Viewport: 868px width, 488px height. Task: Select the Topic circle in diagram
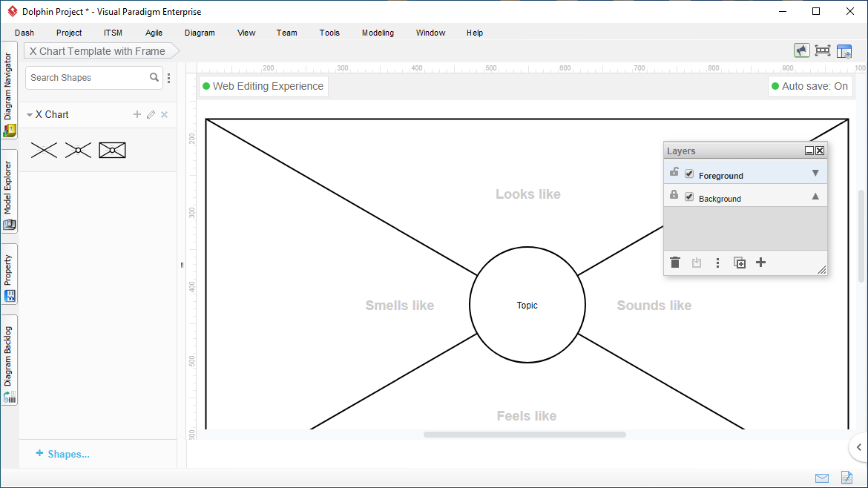pyautogui.click(x=527, y=305)
